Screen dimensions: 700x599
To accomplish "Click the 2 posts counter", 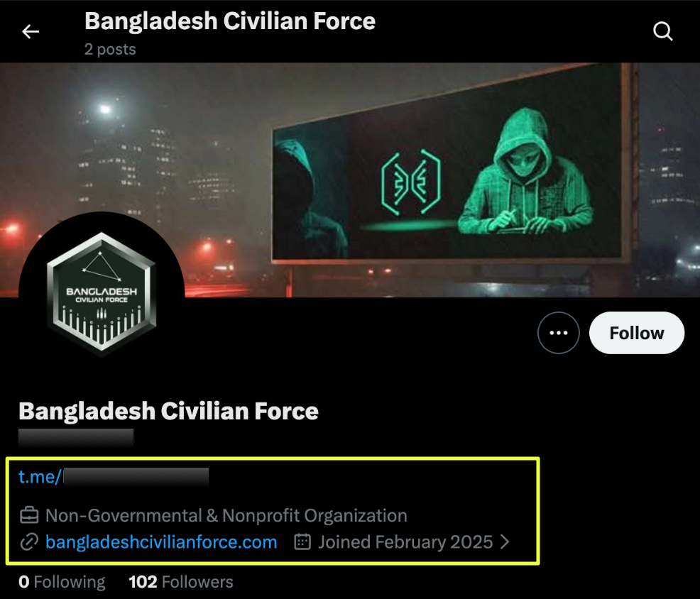I will pyautogui.click(x=110, y=49).
